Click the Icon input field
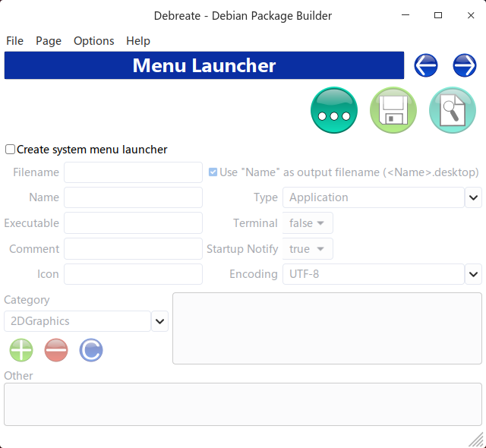Viewport: 486px width, 448px height. point(134,274)
